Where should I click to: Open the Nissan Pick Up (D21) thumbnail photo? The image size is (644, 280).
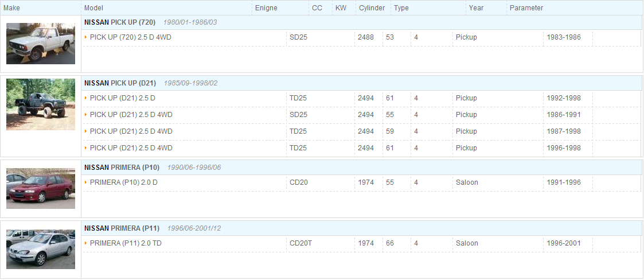pos(41,104)
